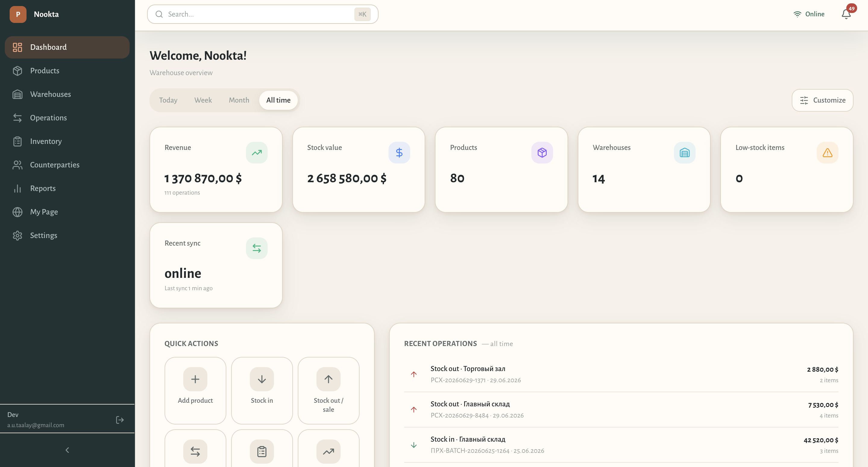Focus the Search input field

pyautogui.click(x=263, y=14)
